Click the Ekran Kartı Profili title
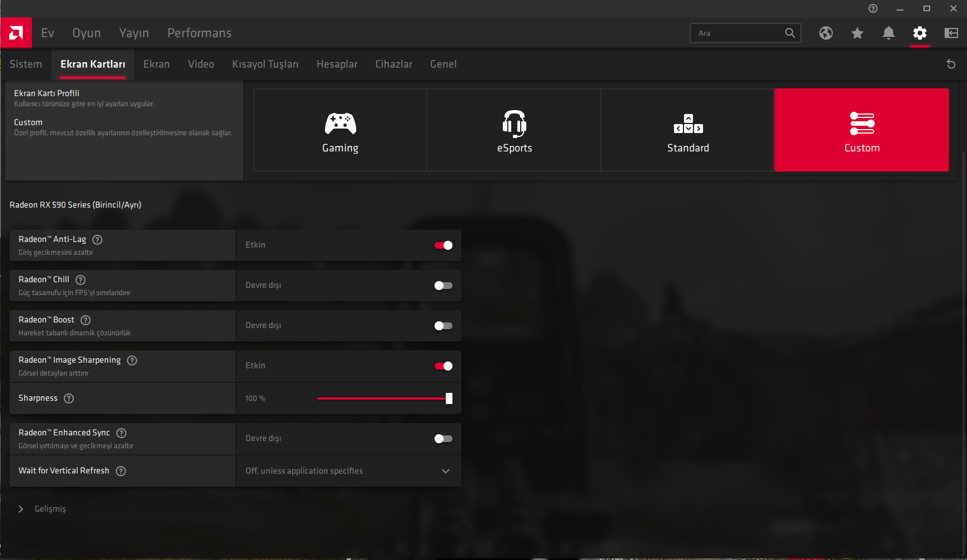 tap(46, 93)
